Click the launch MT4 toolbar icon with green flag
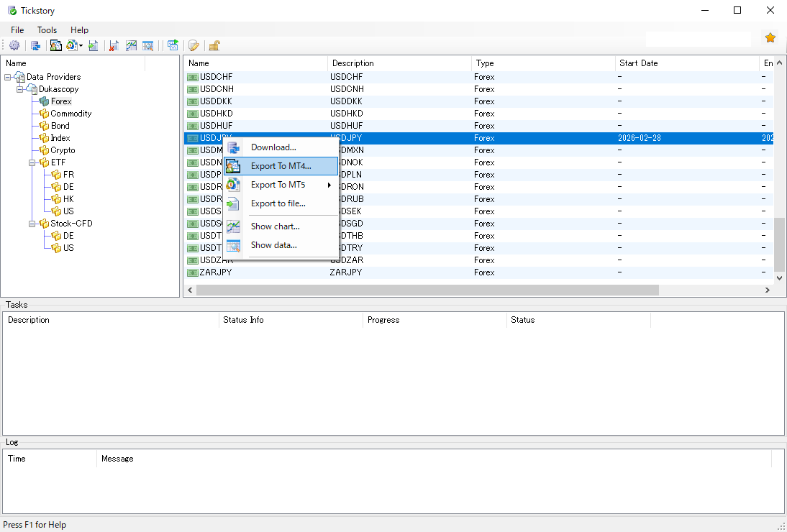 [x=173, y=45]
